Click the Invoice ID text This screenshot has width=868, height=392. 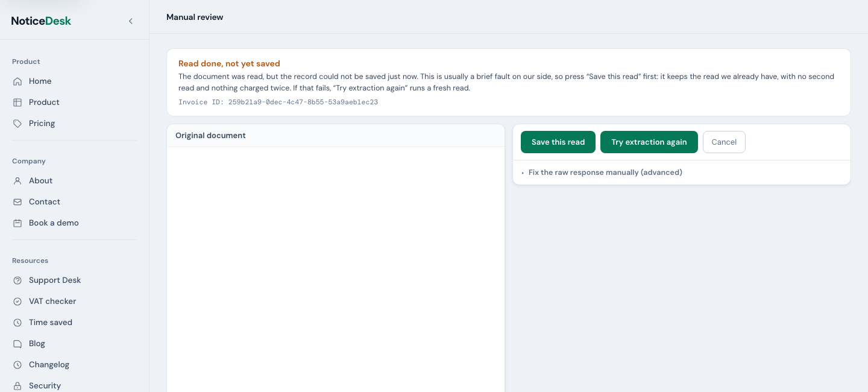pos(278,103)
